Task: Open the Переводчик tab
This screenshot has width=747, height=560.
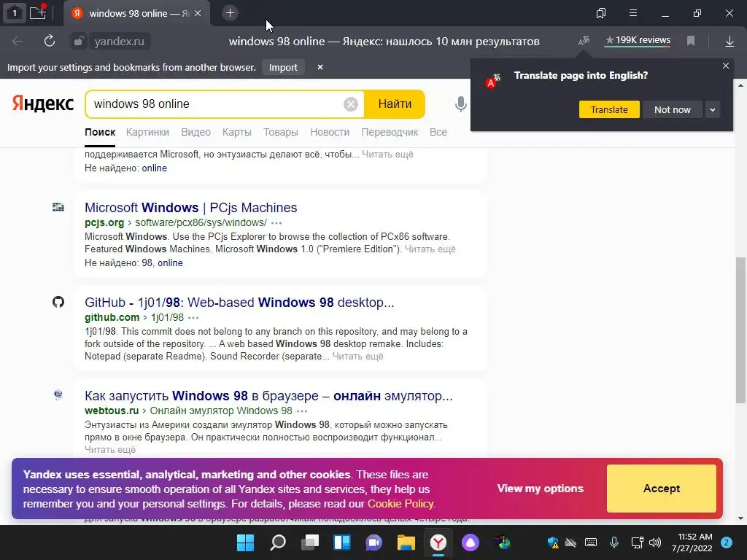Action: click(390, 133)
